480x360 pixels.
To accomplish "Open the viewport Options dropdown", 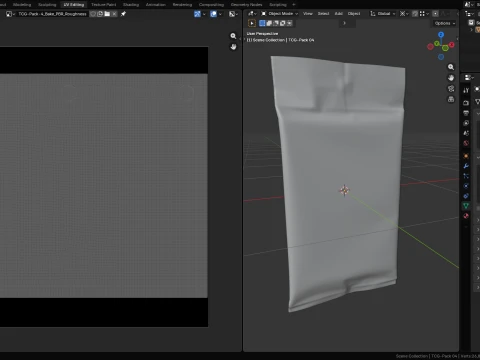I will (445, 23).
